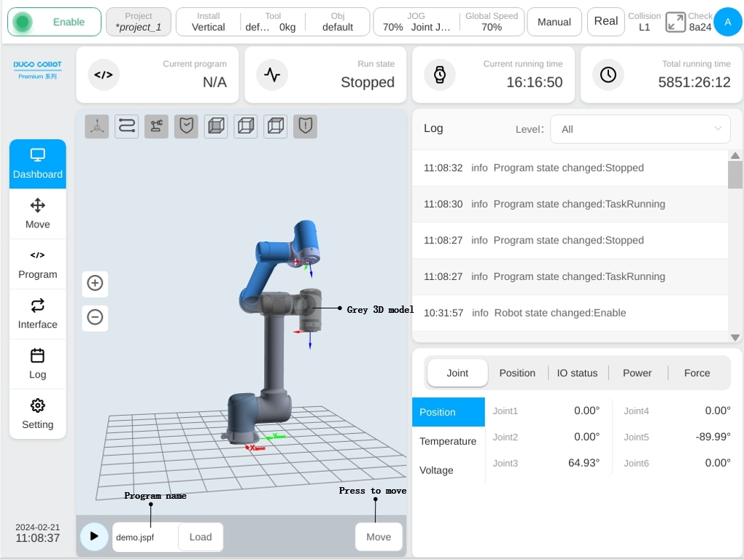Open the user avatar A menu
Image resolution: width=744 pixels, height=560 pixels.
tap(728, 22)
